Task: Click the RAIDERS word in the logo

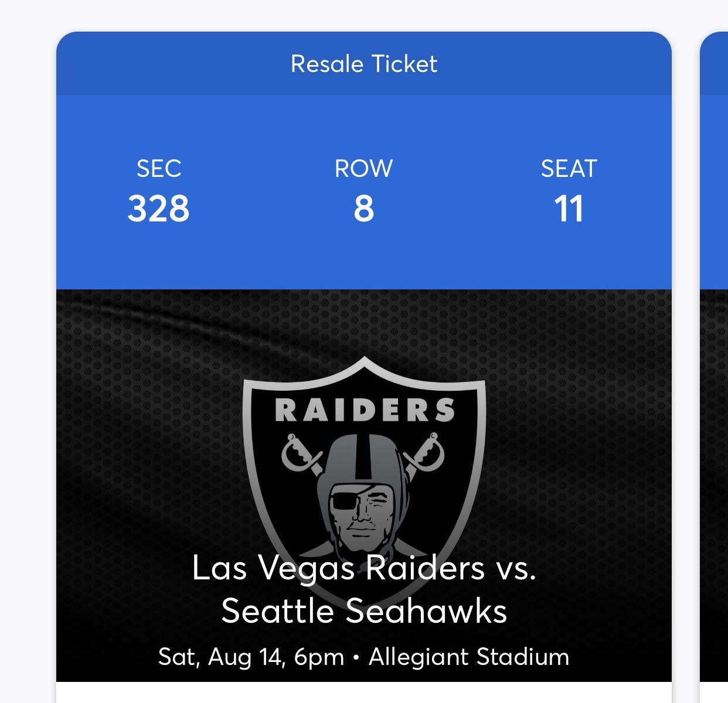Action: click(364, 410)
